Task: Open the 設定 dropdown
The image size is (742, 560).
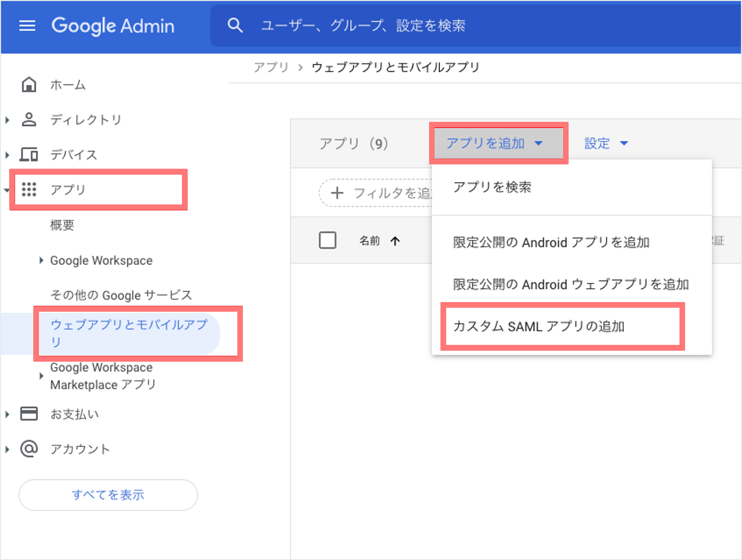Action: tap(606, 143)
